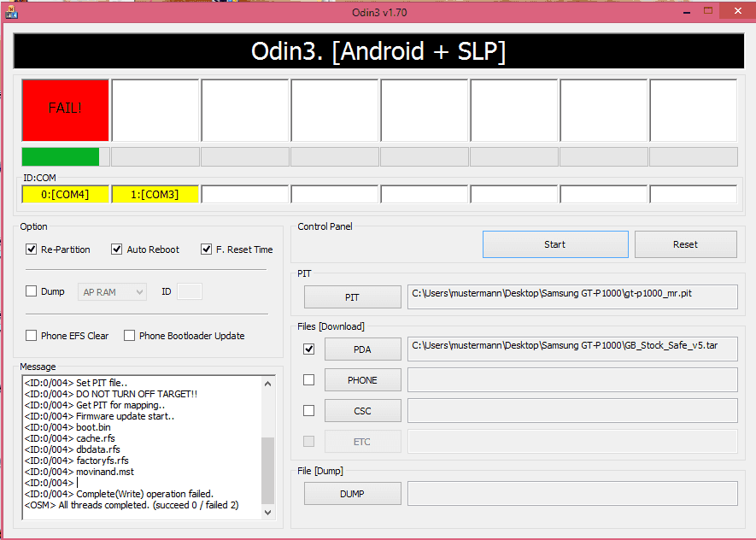Click the DUMP button

pyautogui.click(x=352, y=494)
